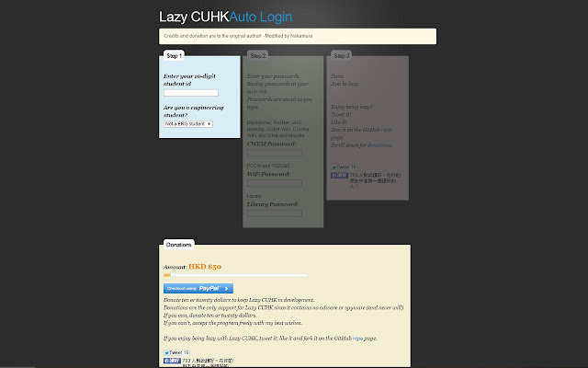Click 'Enjoy being lazy?' text in Step 3
The width and height of the screenshot is (588, 368).
click(352, 107)
